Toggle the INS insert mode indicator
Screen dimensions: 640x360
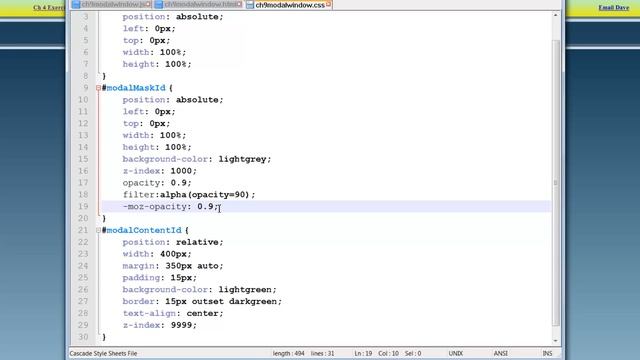[547, 353]
